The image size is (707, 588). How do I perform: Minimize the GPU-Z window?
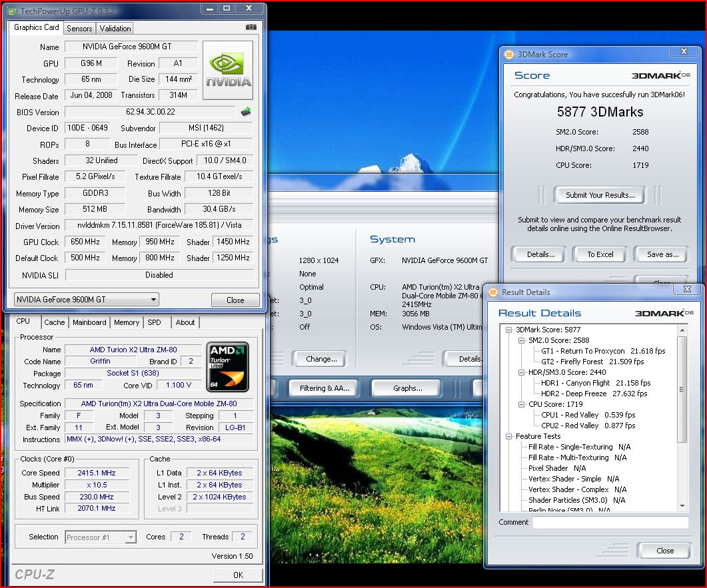coord(210,8)
